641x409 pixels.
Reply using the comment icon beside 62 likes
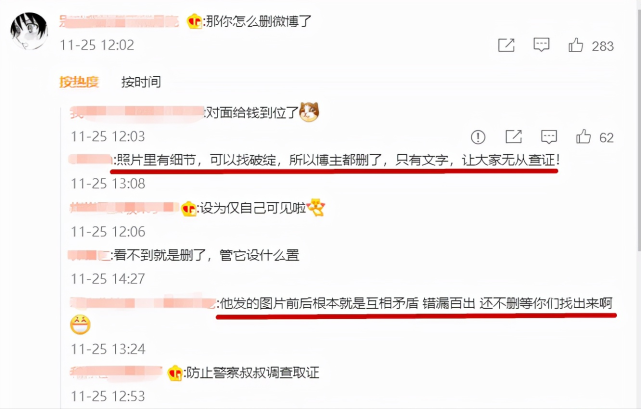[549, 137]
